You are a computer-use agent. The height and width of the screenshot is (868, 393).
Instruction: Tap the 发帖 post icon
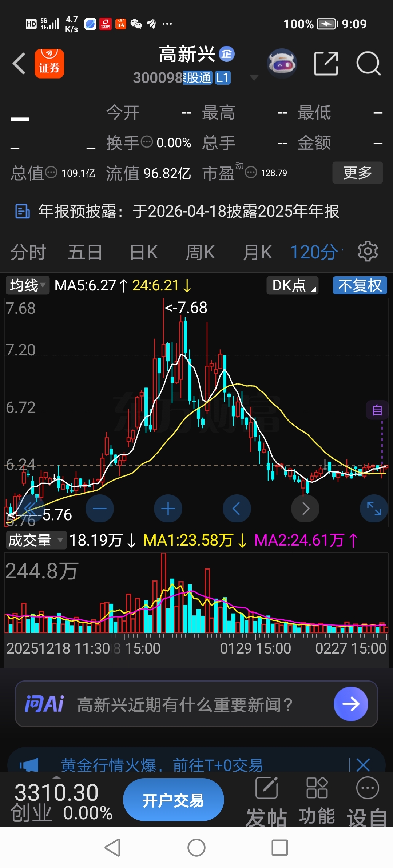point(266,802)
